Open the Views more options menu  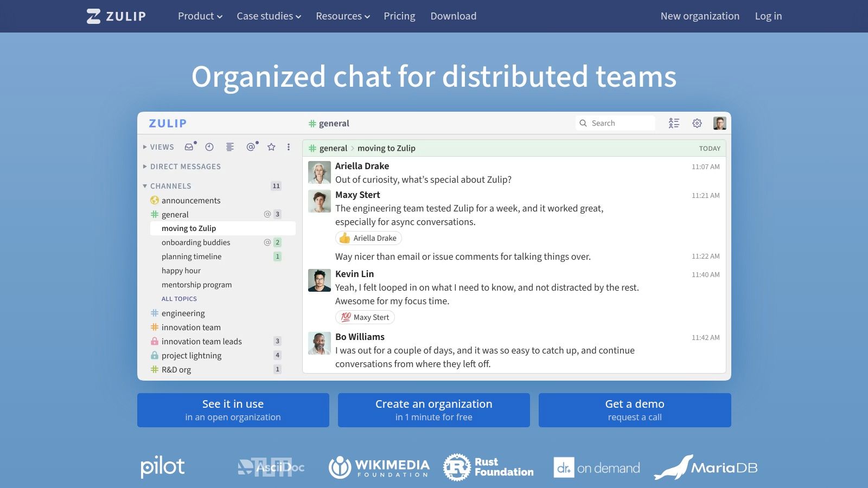coord(289,147)
